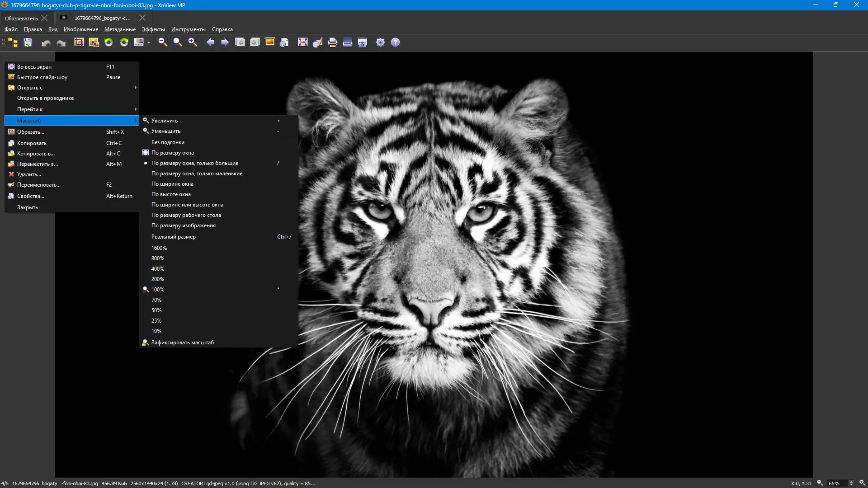This screenshot has height=488, width=868.
Task: Click the Save As floppy icon
Action: pyautogui.click(x=28, y=42)
